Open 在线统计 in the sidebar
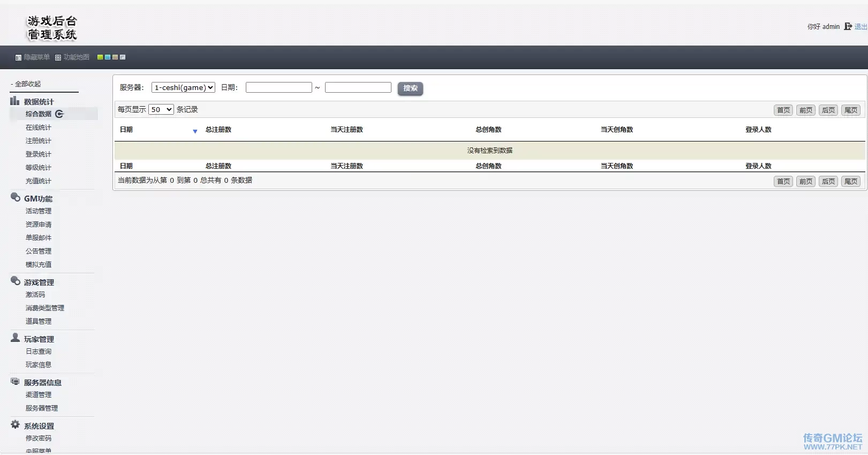The image size is (868, 455). (39, 128)
